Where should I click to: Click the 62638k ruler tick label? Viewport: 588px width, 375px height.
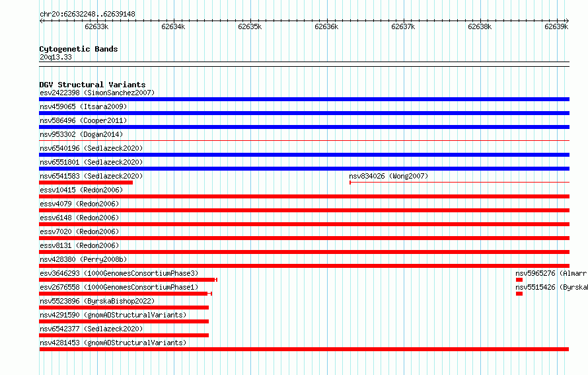(x=480, y=26)
